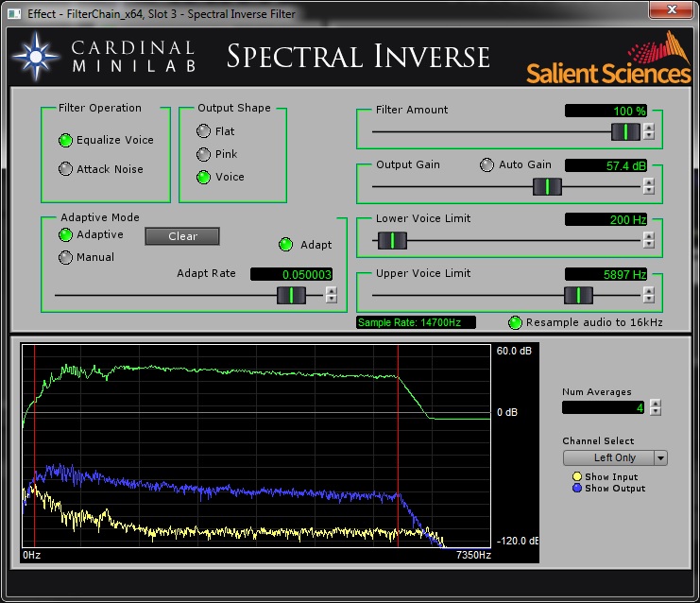The image size is (700, 603).
Task: Increase Adapt Rate with up stepper arrow
Action: pos(332,291)
